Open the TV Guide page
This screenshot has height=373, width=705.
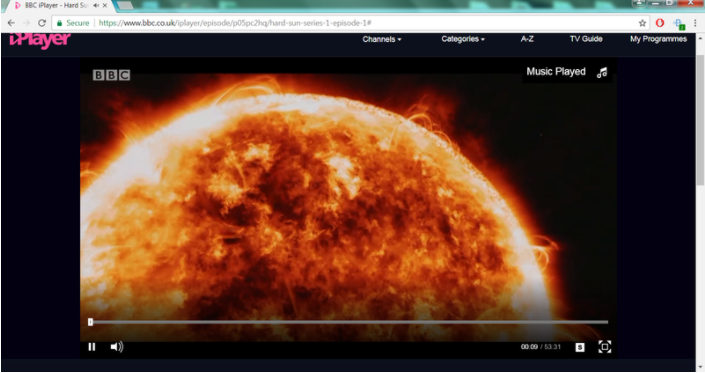[x=586, y=39]
